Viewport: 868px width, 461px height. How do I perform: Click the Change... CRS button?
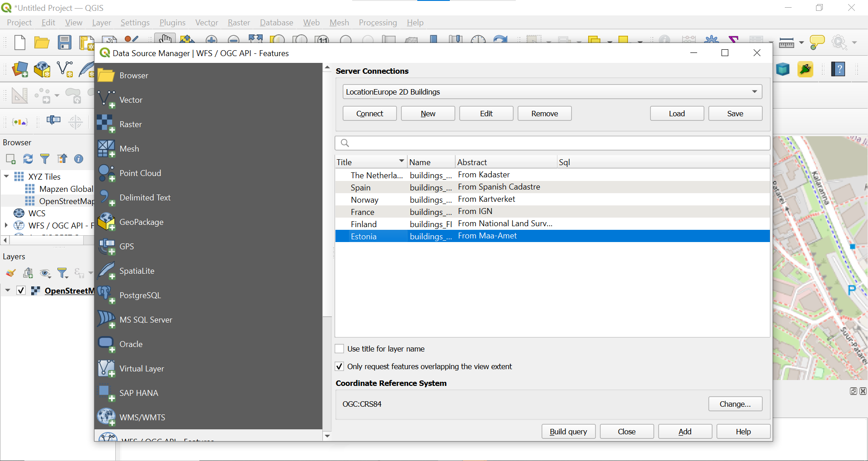coord(736,404)
